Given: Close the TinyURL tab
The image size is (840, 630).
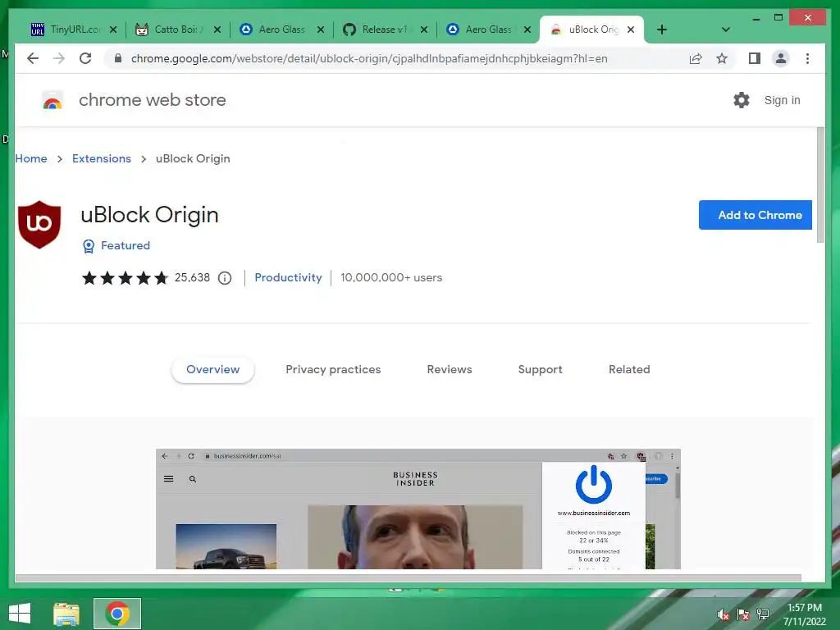Looking at the screenshot, I should click(x=113, y=30).
